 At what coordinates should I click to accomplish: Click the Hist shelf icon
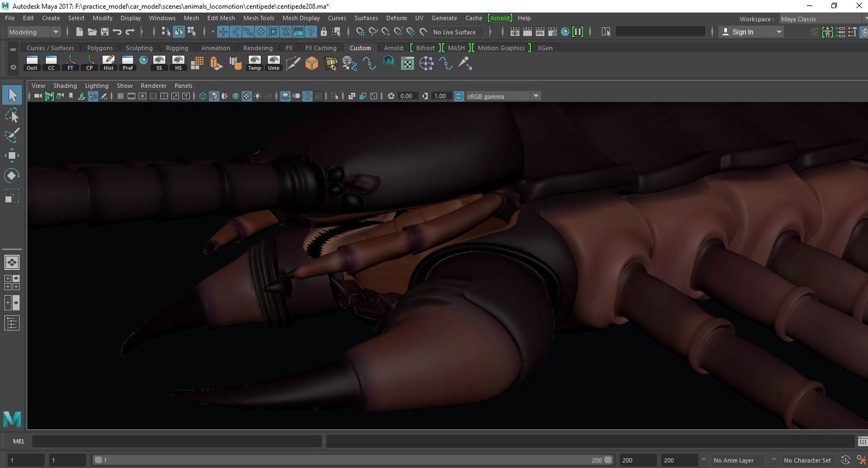click(108, 63)
